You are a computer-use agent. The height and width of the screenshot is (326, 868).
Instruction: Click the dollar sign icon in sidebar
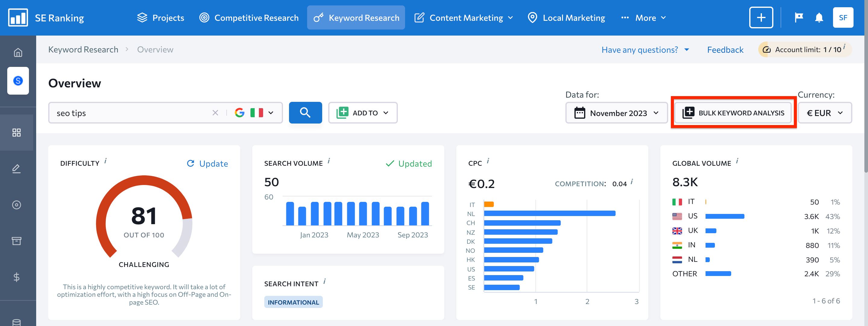click(x=17, y=277)
